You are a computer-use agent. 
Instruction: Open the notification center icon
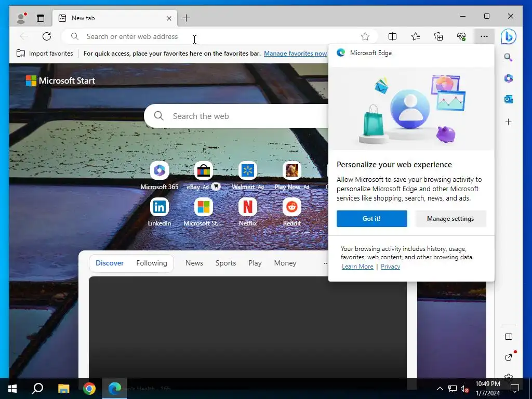[x=515, y=389]
